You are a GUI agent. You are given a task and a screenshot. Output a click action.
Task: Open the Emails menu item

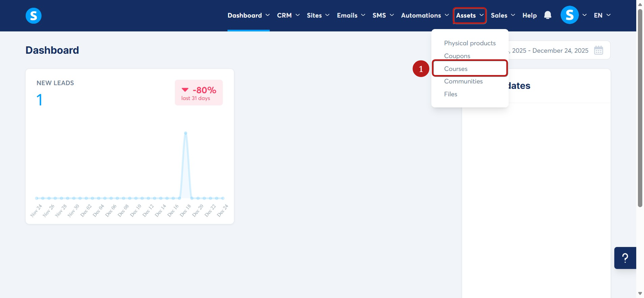click(x=347, y=16)
